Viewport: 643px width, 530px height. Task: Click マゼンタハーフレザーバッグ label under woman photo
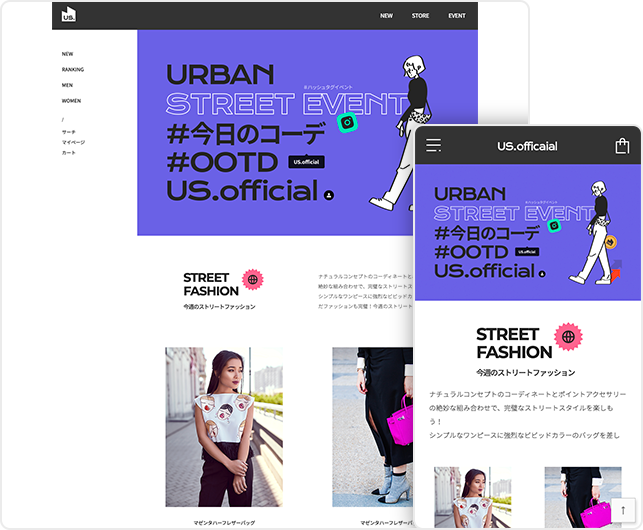pyautogui.click(x=224, y=523)
